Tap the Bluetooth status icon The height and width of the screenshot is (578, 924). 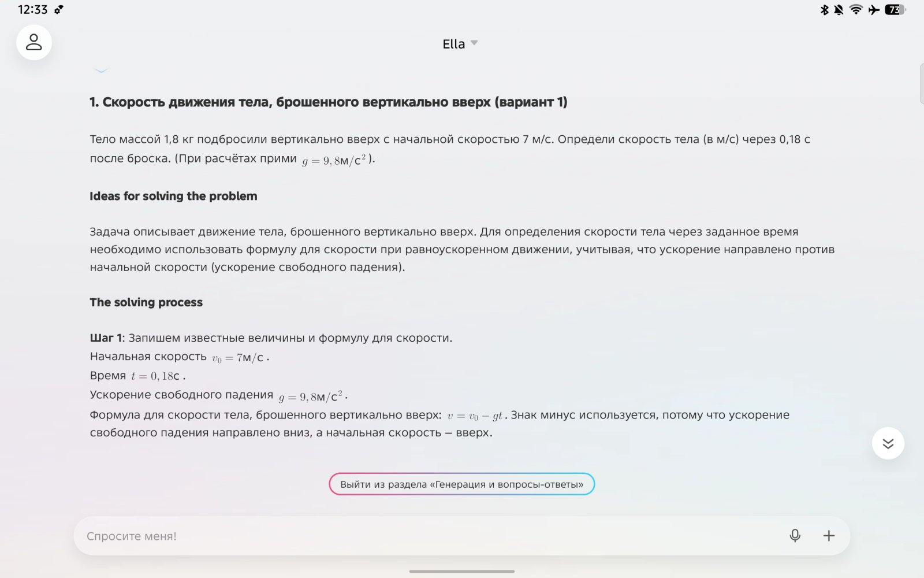(x=824, y=10)
